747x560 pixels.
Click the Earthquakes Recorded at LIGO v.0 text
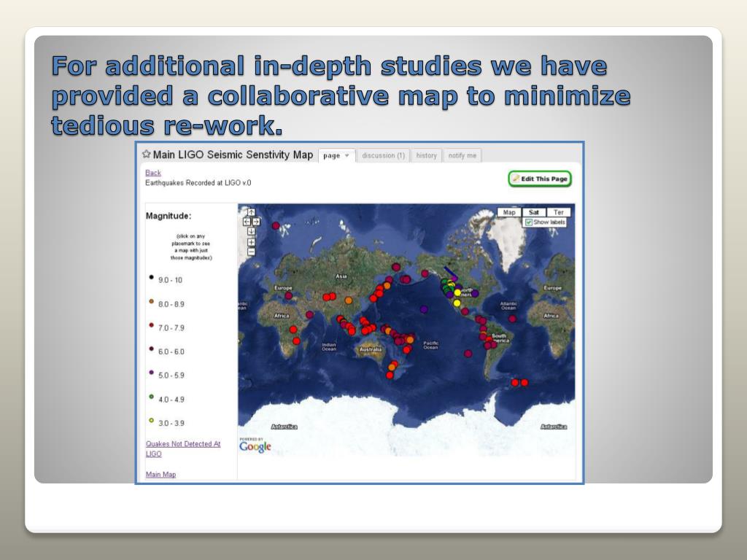(x=198, y=183)
